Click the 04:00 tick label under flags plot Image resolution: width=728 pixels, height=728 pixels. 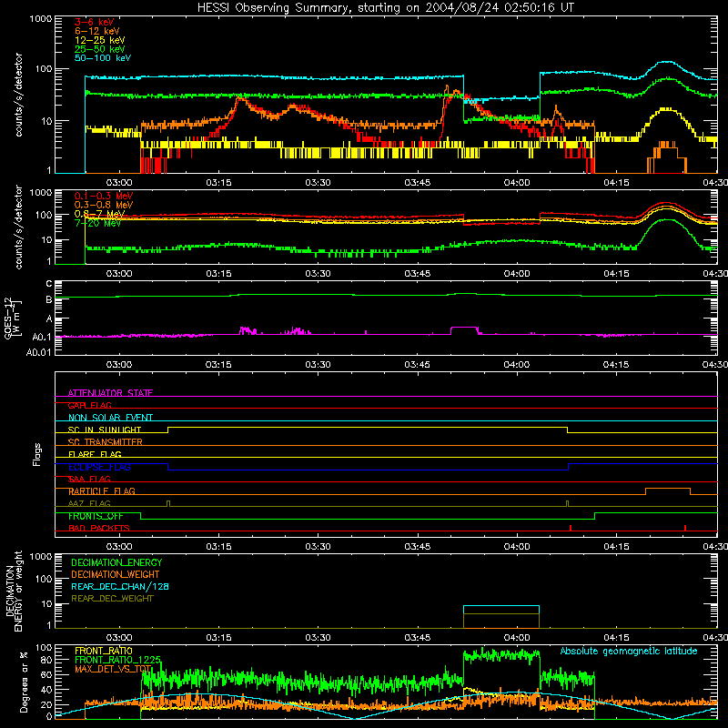[517, 547]
